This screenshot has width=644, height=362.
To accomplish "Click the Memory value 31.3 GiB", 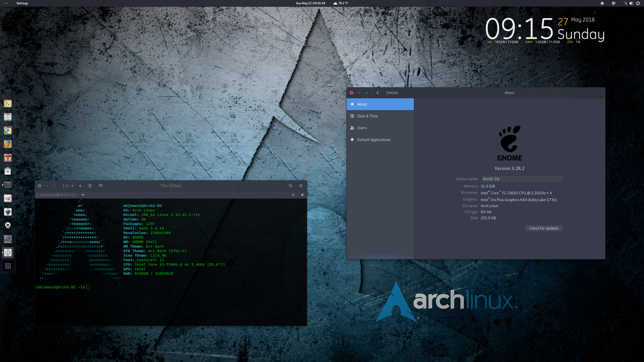I will click(488, 186).
